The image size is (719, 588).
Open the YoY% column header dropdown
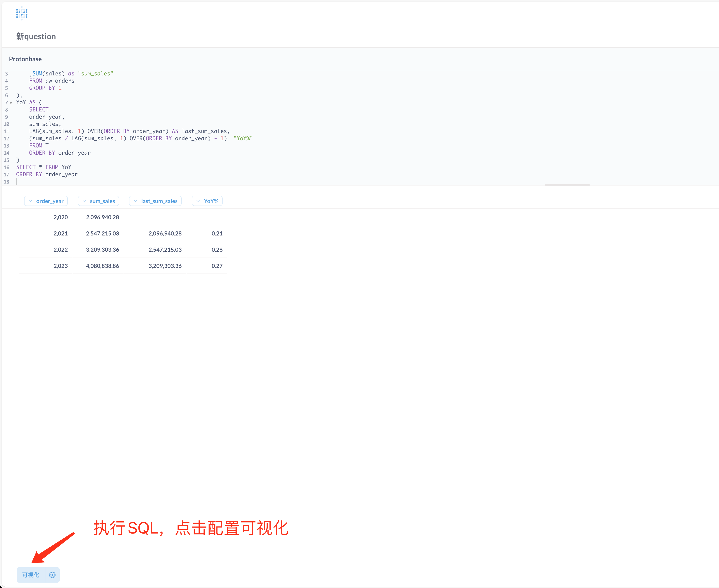(x=207, y=201)
